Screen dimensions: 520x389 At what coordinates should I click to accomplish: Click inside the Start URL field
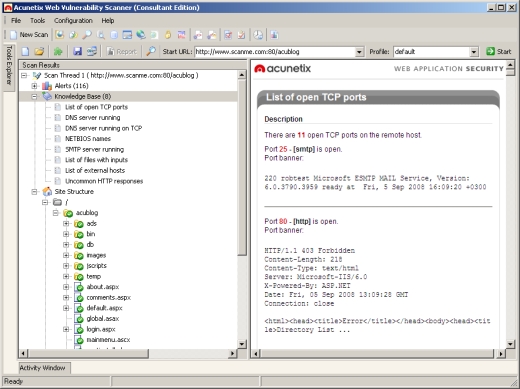275,52
